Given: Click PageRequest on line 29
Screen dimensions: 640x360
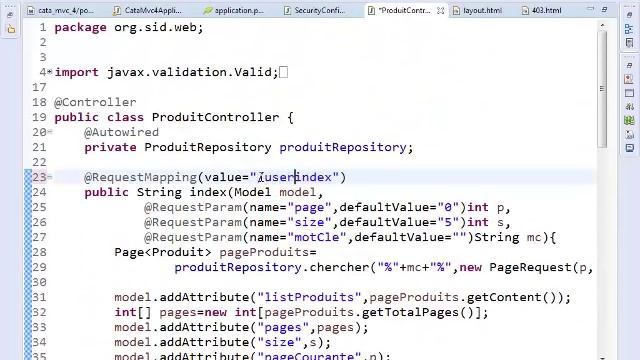Looking at the screenshot, I should point(530,267).
